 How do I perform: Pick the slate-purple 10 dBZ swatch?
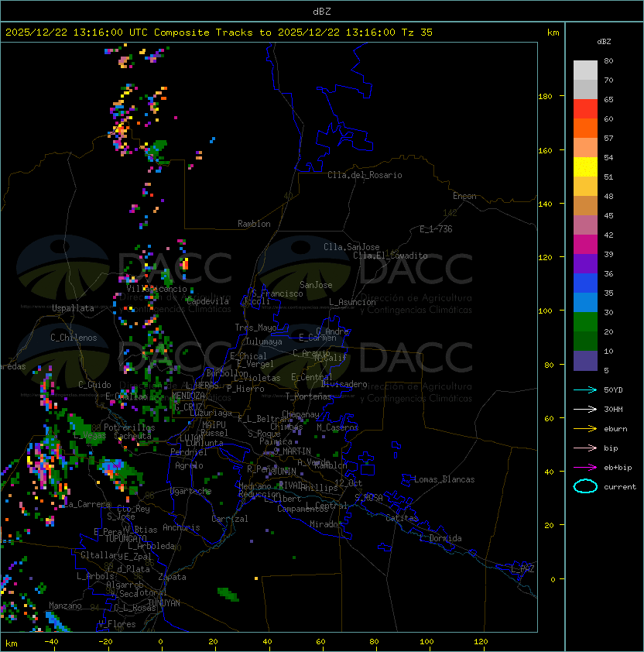585,361
